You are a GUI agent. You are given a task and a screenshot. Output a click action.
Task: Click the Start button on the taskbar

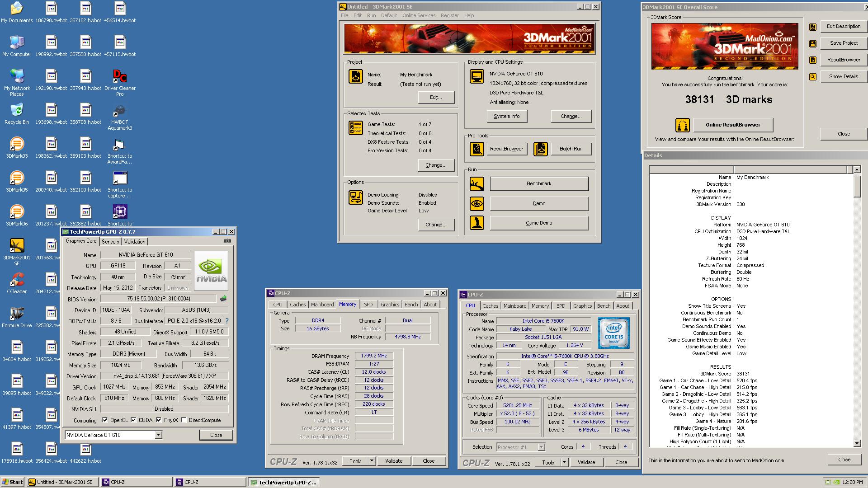pos(13,482)
